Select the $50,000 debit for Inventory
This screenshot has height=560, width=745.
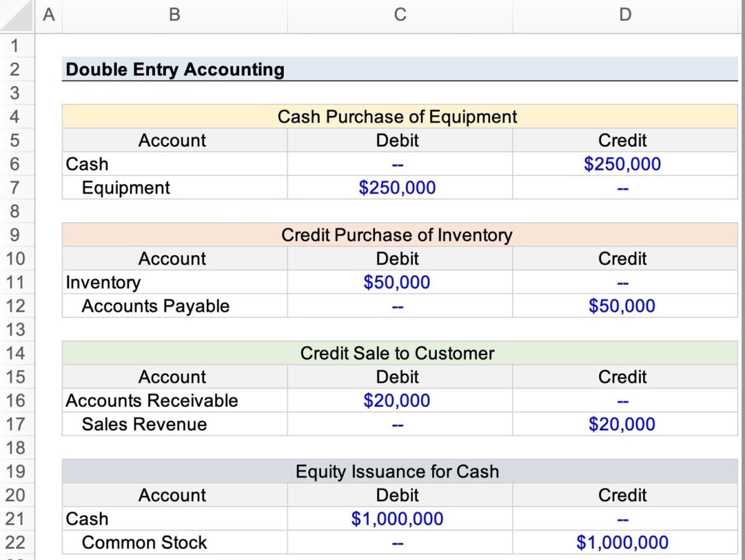click(400, 282)
